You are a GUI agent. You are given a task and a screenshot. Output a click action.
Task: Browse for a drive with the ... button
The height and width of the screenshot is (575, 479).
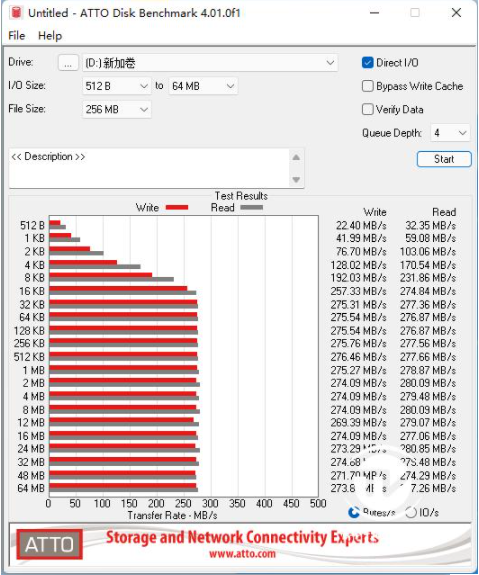coord(68,63)
